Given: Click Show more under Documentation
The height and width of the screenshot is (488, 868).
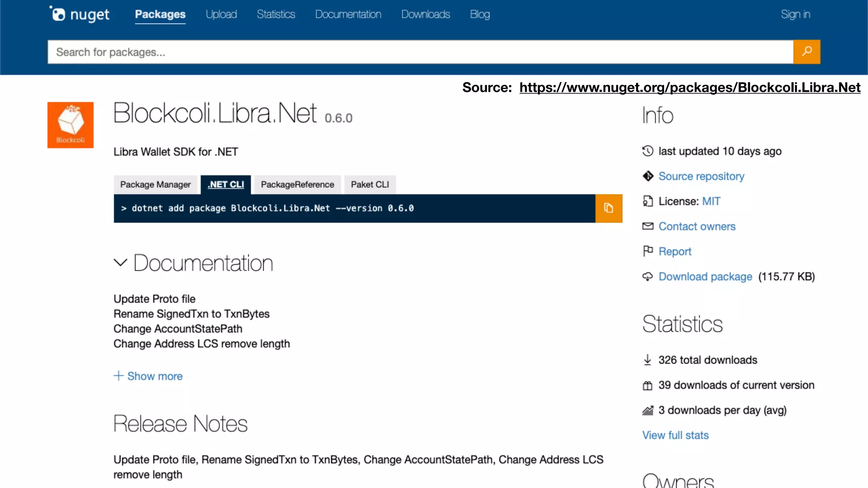Looking at the screenshot, I should coord(155,376).
